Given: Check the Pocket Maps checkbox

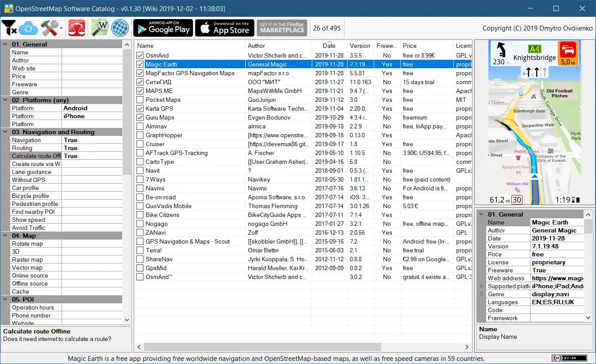Looking at the screenshot, I should (140, 100).
